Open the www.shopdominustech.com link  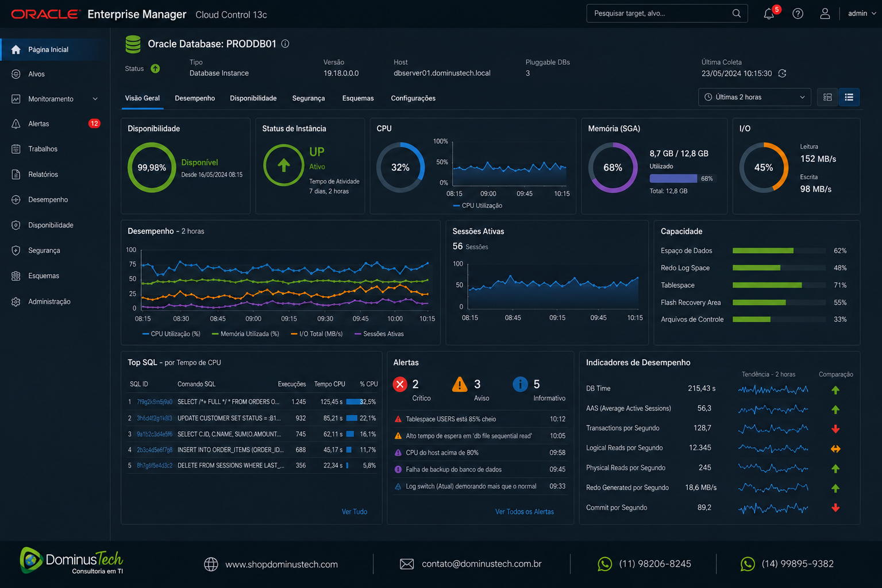coord(282,564)
